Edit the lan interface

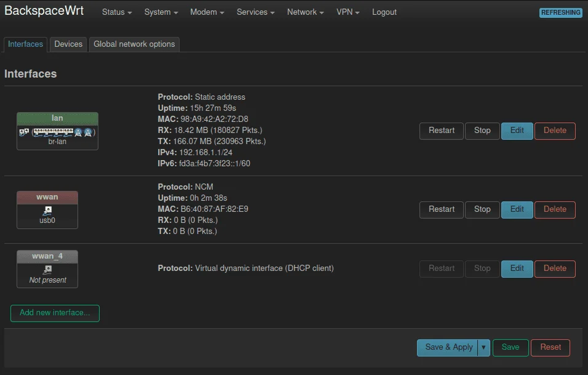click(517, 131)
